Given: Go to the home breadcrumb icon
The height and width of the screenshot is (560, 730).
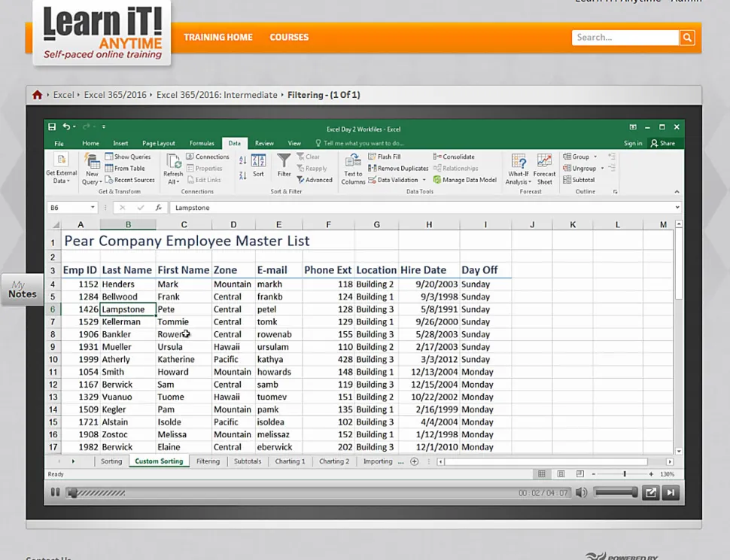Looking at the screenshot, I should (37, 95).
